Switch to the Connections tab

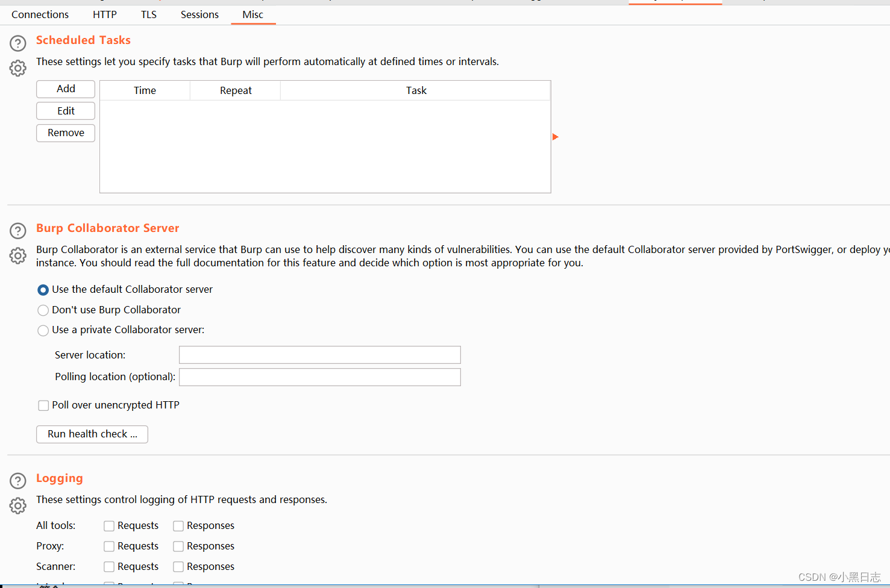click(x=40, y=14)
